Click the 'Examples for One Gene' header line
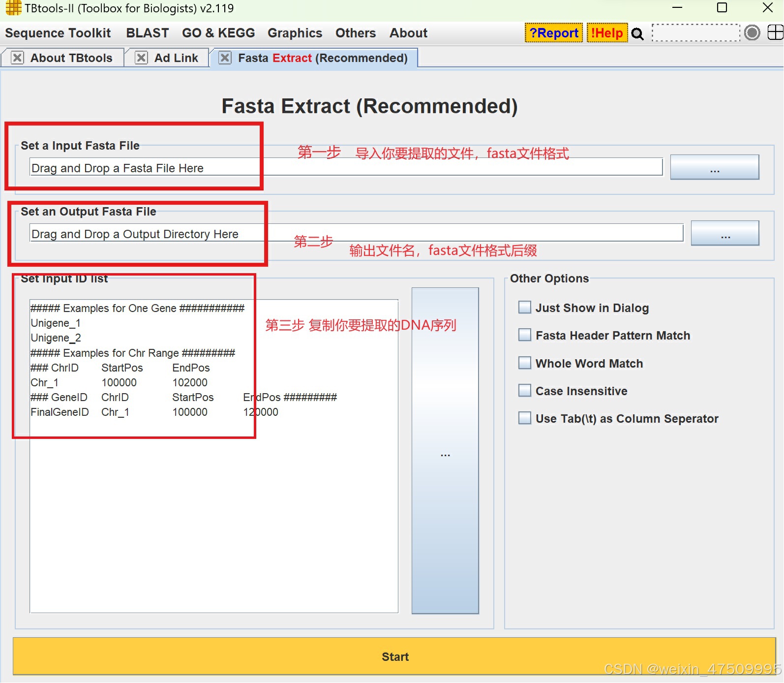 click(137, 308)
